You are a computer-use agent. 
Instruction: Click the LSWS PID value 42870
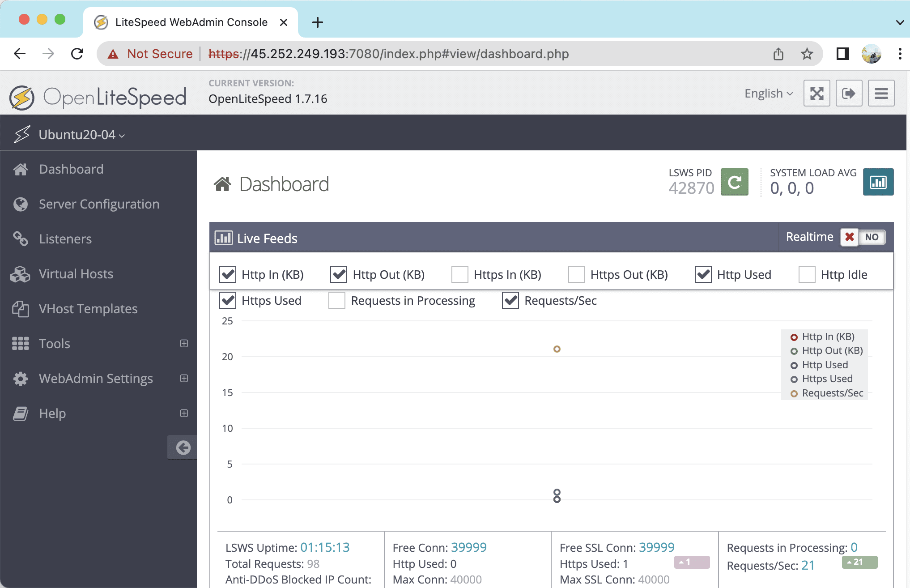(691, 188)
